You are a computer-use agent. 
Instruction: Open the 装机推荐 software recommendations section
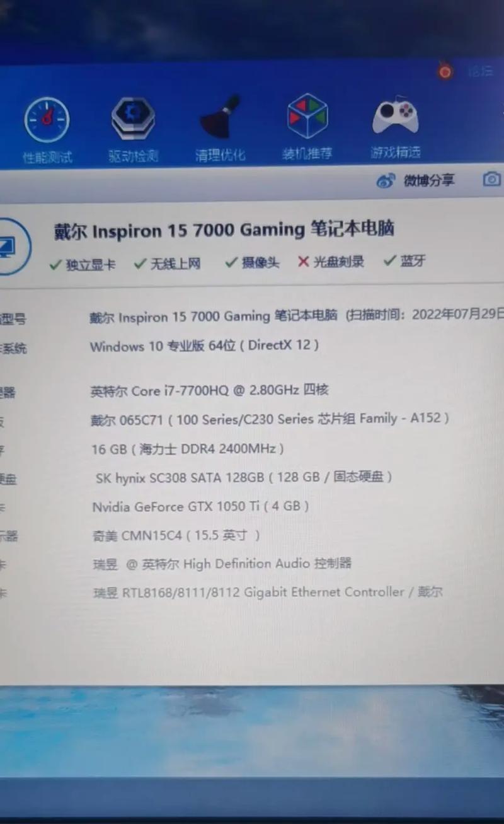[307, 127]
